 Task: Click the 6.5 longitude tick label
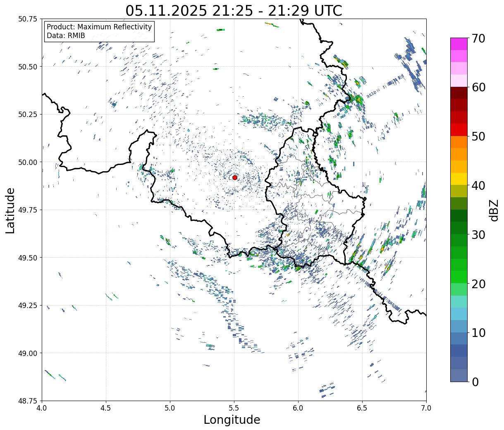(362, 408)
